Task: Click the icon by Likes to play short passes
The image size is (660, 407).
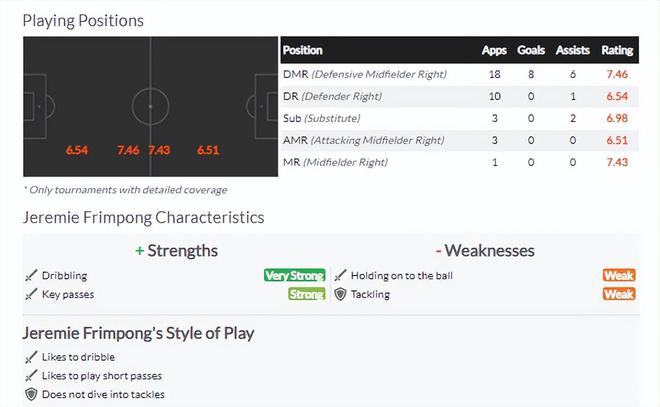Action: click(31, 376)
